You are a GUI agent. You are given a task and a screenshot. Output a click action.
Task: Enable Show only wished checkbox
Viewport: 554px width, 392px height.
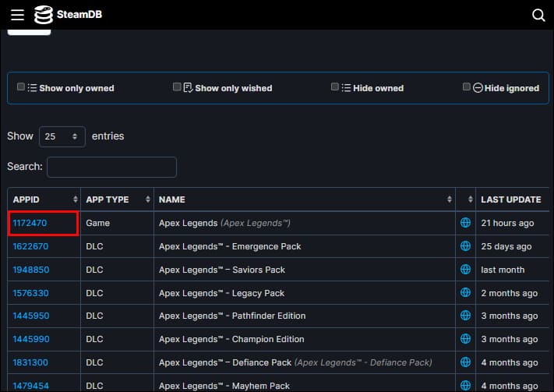(x=177, y=87)
